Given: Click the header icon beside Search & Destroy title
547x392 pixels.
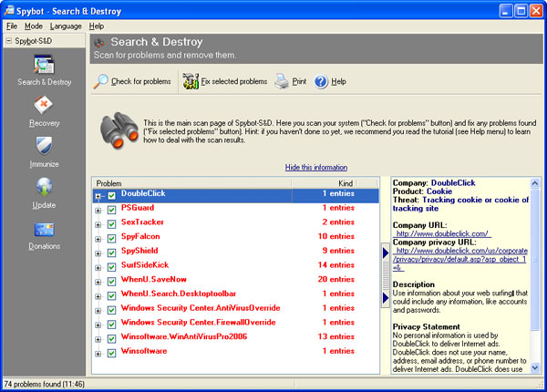Looking at the screenshot, I should [x=99, y=43].
